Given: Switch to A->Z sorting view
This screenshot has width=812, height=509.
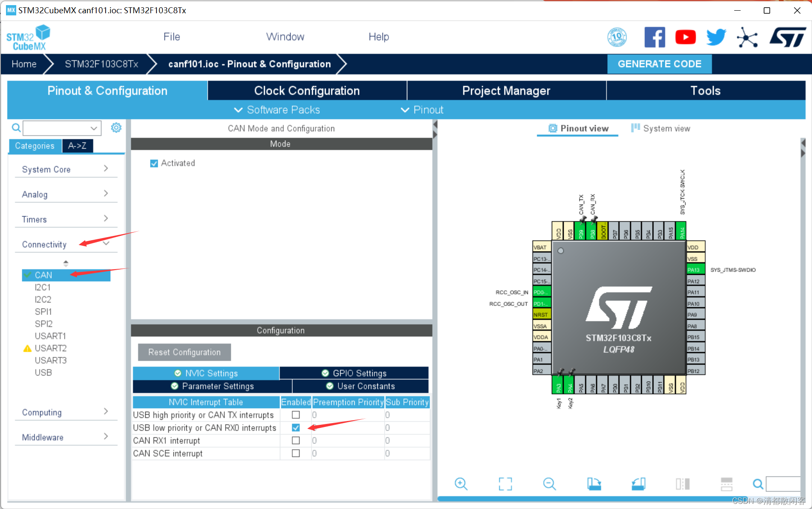Looking at the screenshot, I should [77, 146].
